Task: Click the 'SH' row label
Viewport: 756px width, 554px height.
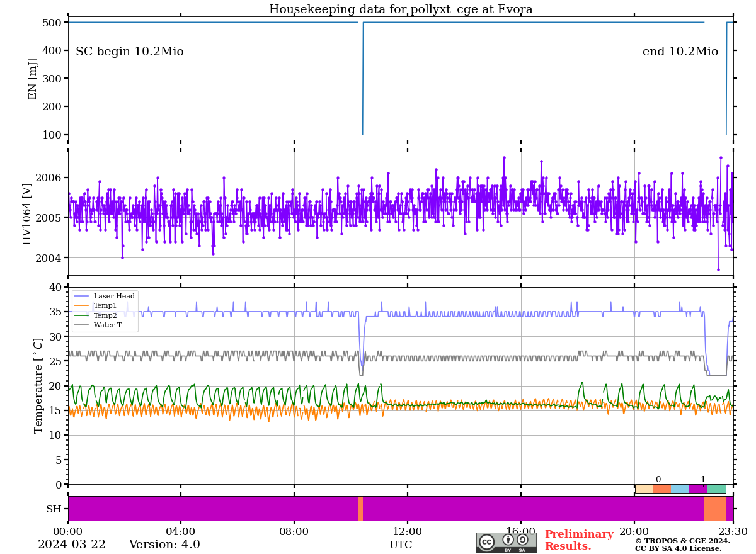Action: tap(54, 509)
